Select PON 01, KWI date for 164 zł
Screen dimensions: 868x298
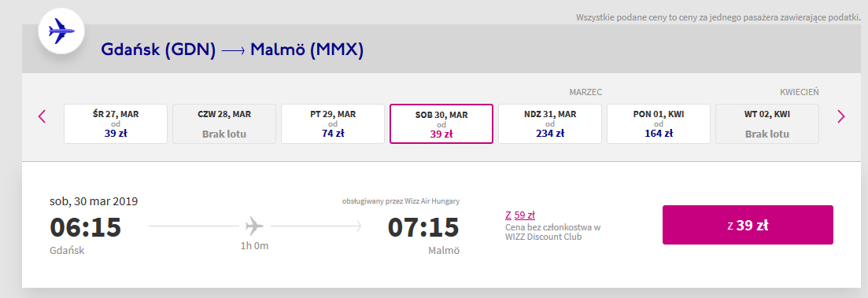click(658, 124)
